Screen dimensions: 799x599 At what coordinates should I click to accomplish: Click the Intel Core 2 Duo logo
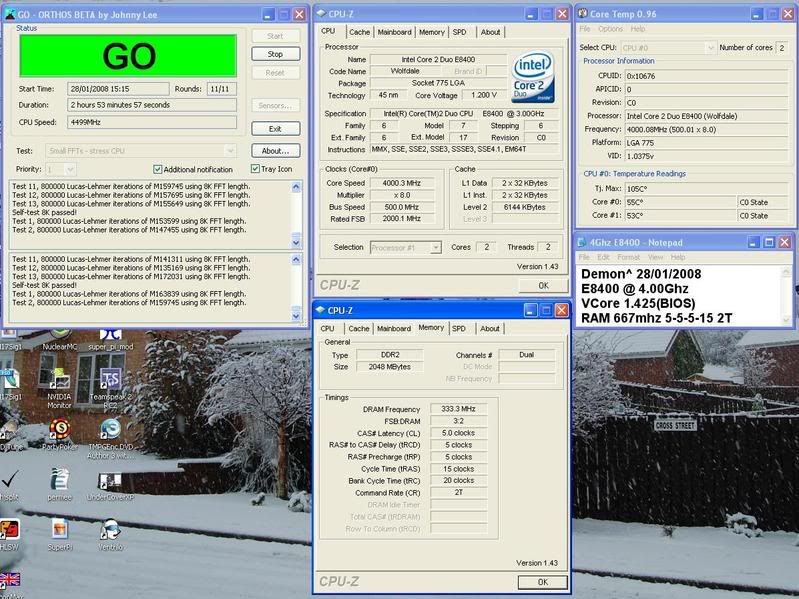tap(532, 76)
